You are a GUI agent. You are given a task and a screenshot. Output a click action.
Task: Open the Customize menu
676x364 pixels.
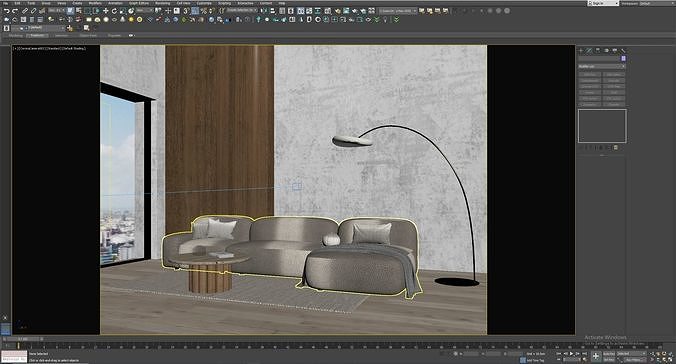click(x=204, y=3)
